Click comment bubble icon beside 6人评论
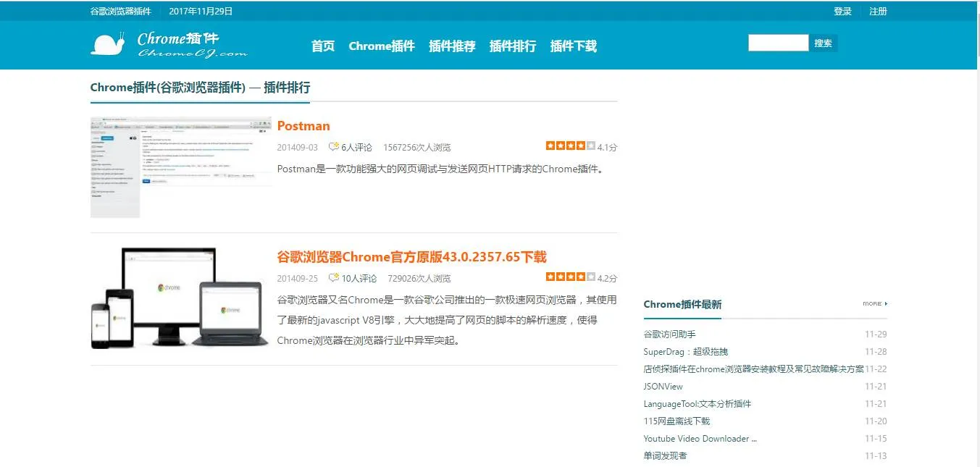 click(334, 147)
